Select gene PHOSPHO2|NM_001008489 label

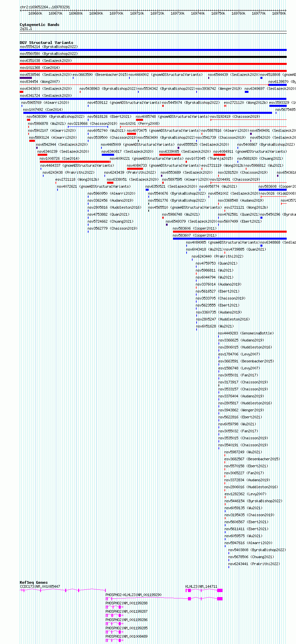(x=126, y=636)
